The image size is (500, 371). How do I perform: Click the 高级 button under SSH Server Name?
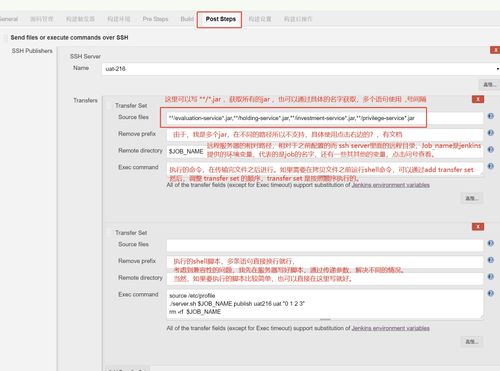point(489,84)
